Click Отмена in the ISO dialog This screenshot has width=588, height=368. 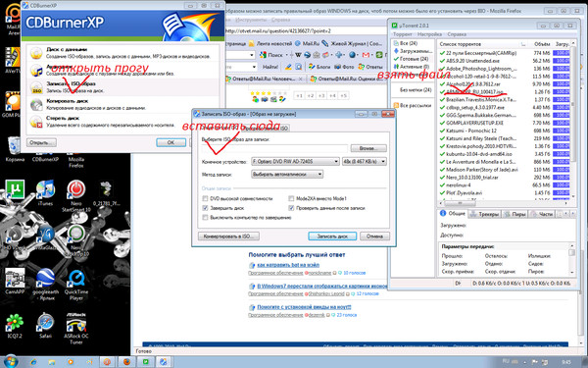click(x=374, y=237)
